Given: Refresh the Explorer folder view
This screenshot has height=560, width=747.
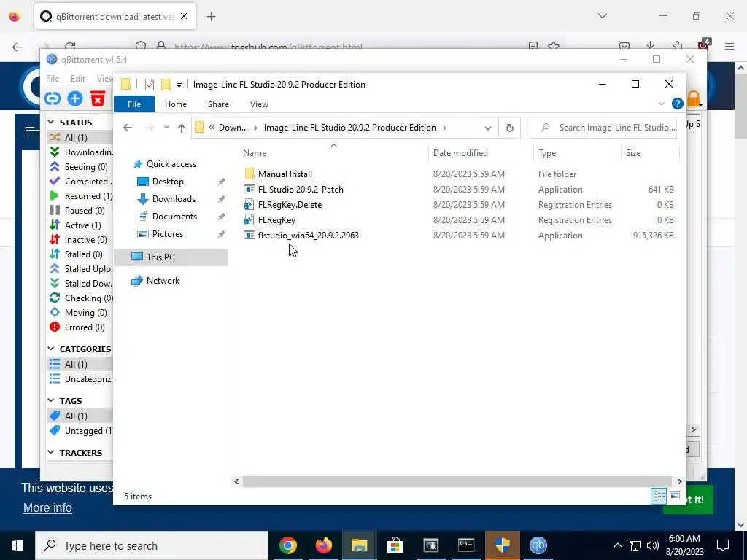Looking at the screenshot, I should coord(510,128).
